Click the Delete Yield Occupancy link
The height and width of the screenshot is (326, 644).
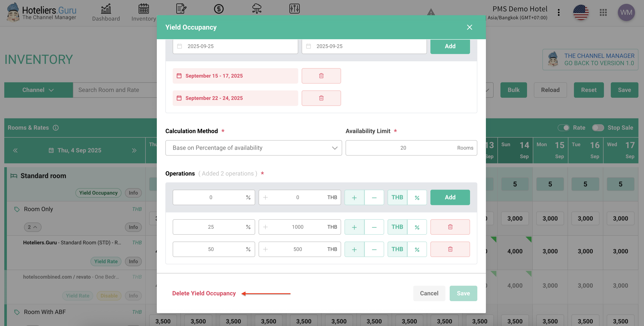point(204,293)
